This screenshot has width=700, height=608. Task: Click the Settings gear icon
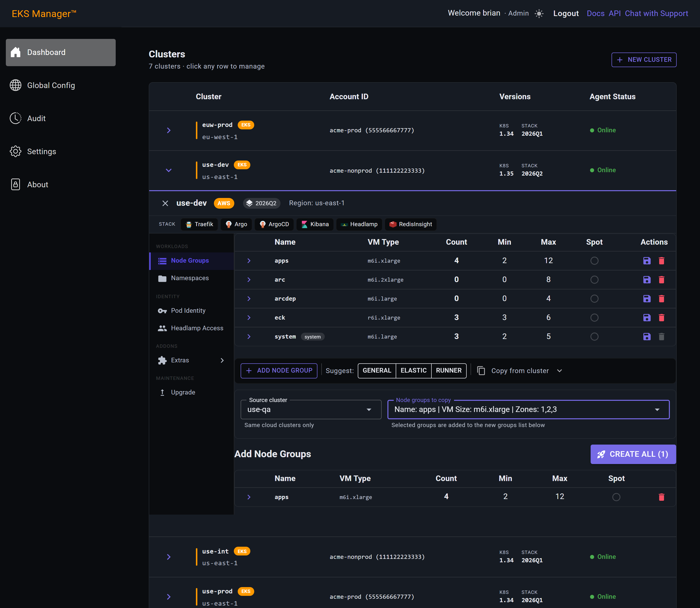point(16,151)
